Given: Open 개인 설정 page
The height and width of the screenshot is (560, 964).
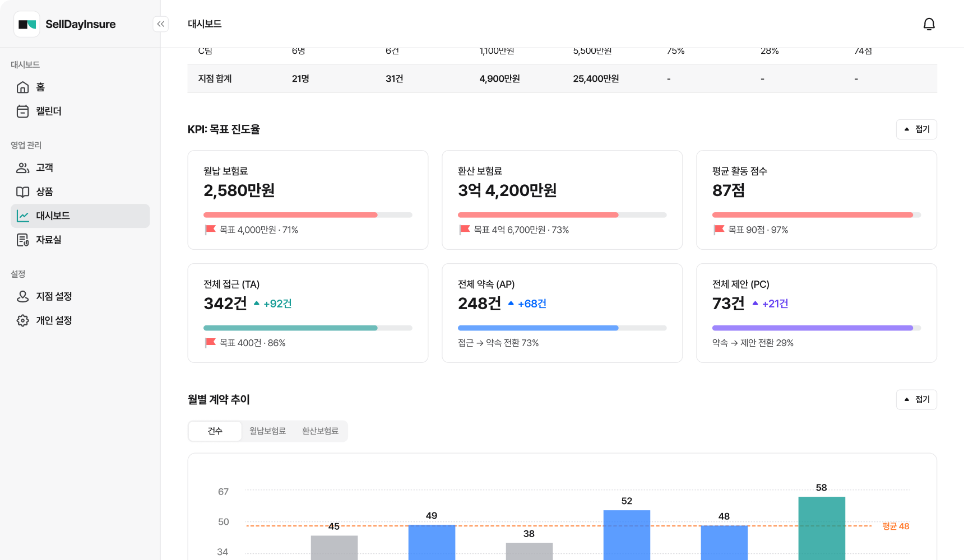Looking at the screenshot, I should pos(80,321).
